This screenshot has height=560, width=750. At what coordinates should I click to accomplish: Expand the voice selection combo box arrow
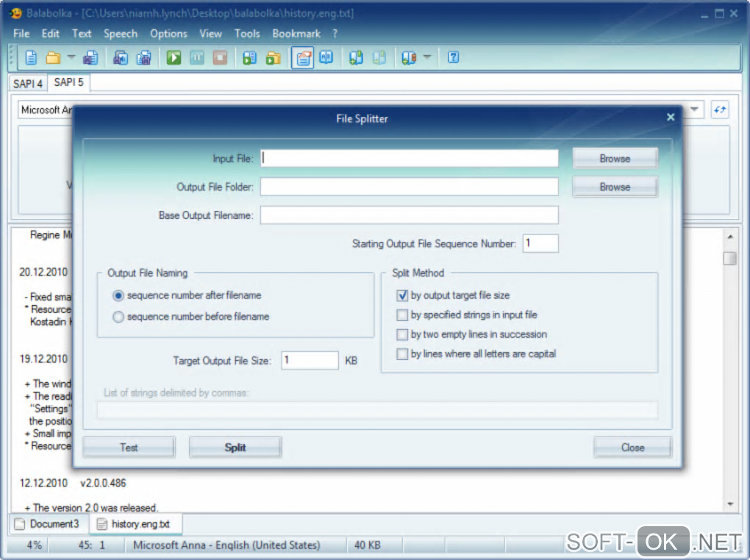click(694, 110)
